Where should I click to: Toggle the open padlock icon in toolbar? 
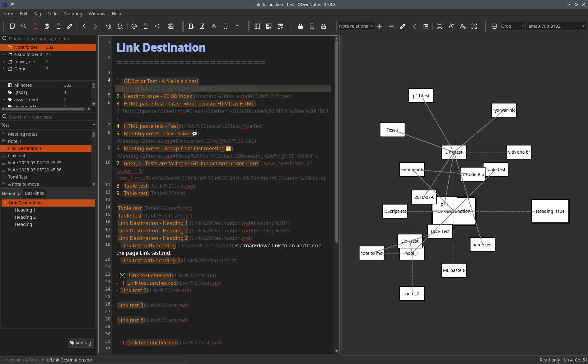click(324, 26)
